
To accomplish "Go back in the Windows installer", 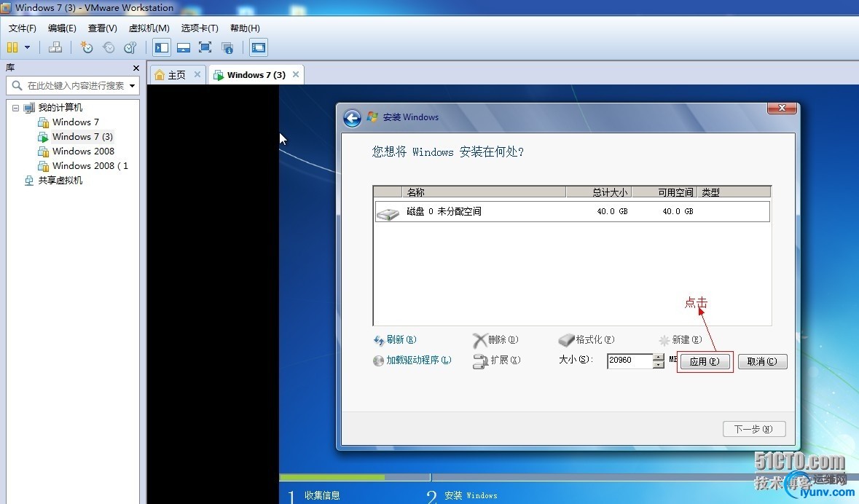I will (x=352, y=118).
